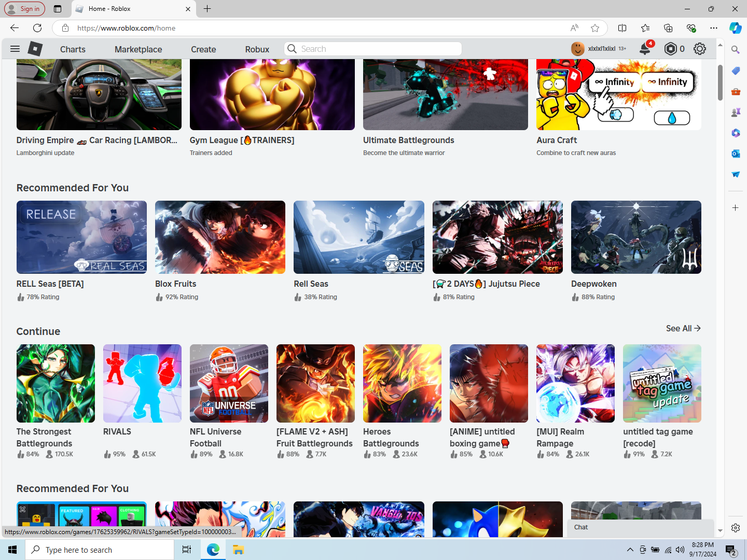Open Copilot icon in Edge
Screen dimensions: 747x560
coord(736,28)
